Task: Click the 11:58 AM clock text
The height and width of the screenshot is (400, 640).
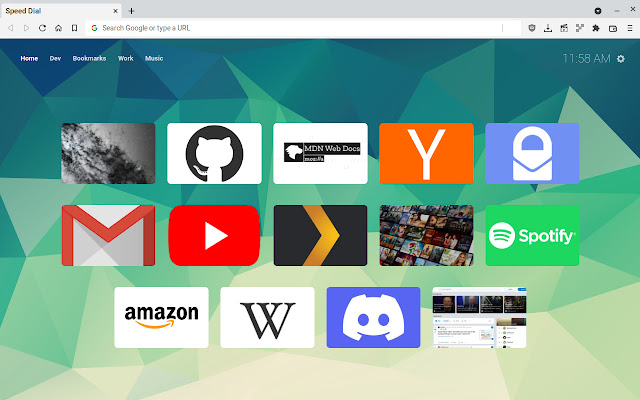Action: (x=587, y=59)
